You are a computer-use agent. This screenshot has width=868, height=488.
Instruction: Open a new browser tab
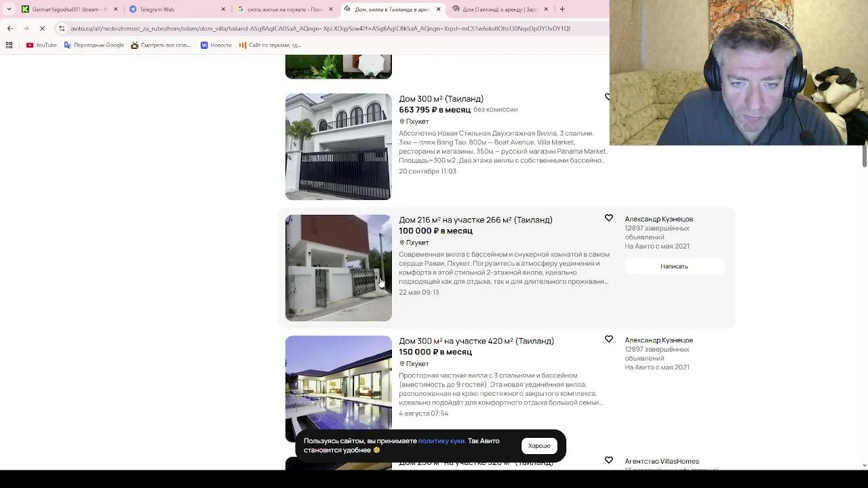pyautogui.click(x=562, y=9)
